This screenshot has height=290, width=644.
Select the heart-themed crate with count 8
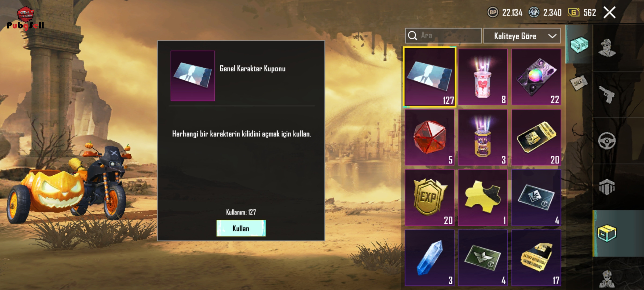(x=482, y=77)
